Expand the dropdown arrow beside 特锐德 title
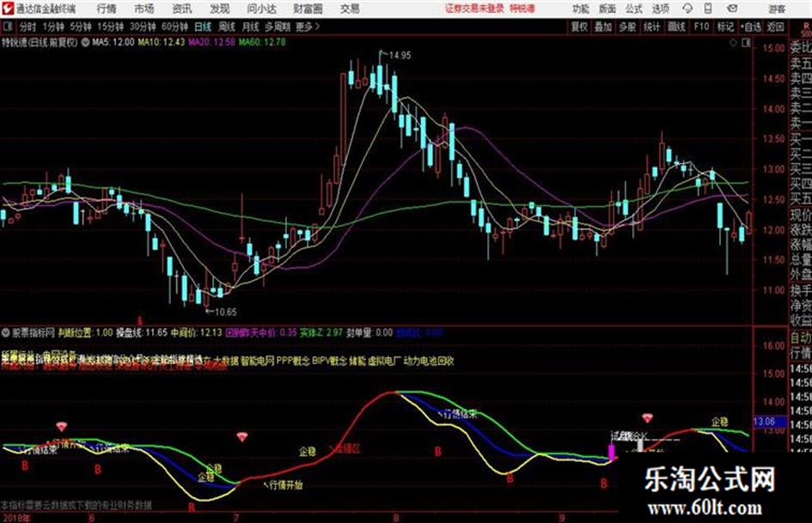This screenshot has height=523, width=812. [85, 42]
